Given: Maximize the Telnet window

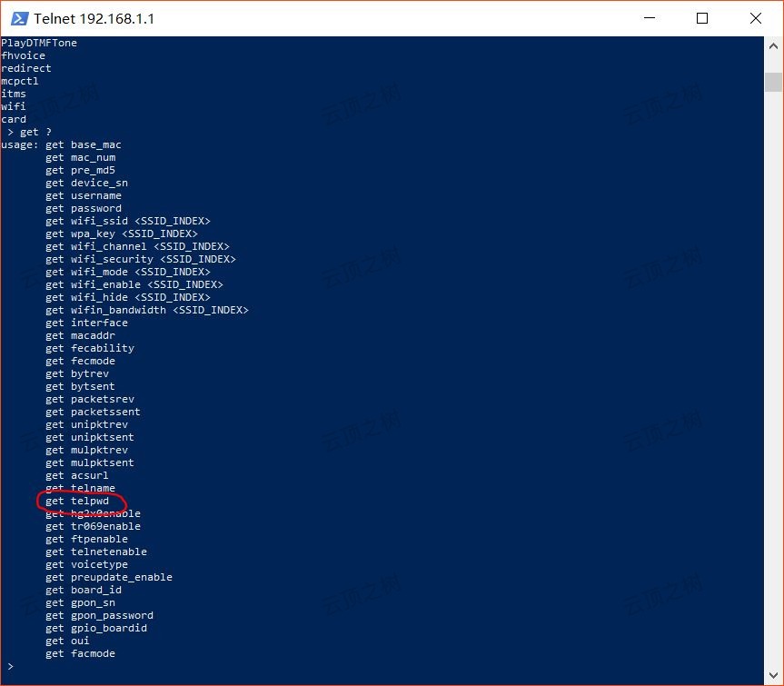Looking at the screenshot, I should (702, 18).
